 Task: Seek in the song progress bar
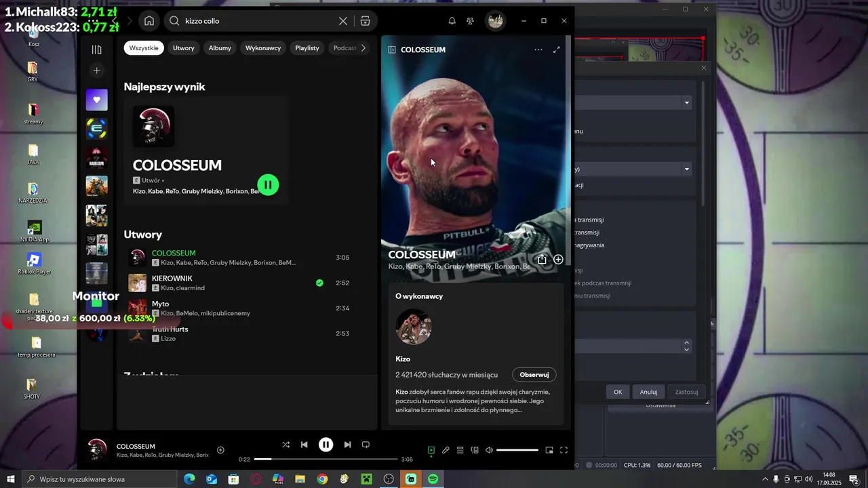pyautogui.click(x=328, y=460)
